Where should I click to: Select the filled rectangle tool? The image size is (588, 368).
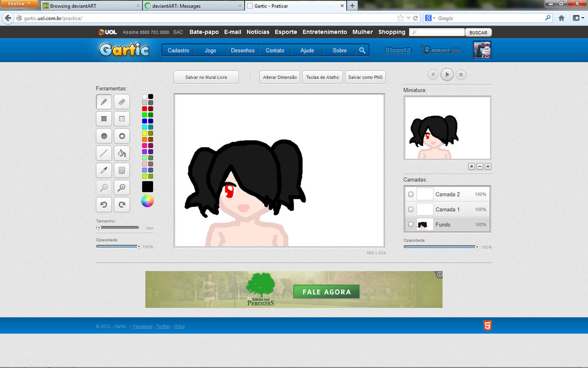point(104,118)
